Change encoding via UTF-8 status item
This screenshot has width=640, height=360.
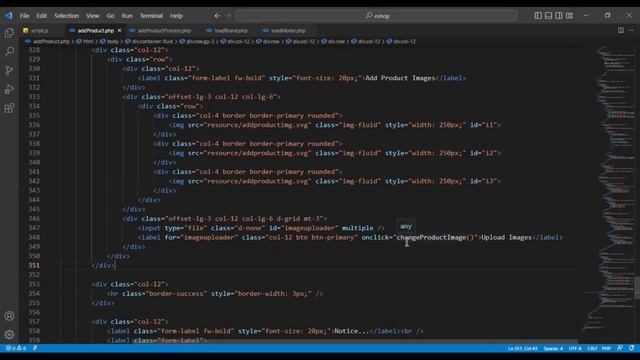pos(575,348)
